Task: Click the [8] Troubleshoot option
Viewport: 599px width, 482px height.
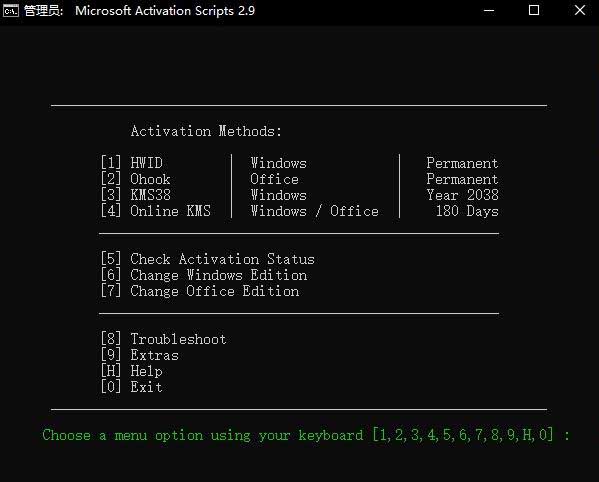Action: (164, 339)
